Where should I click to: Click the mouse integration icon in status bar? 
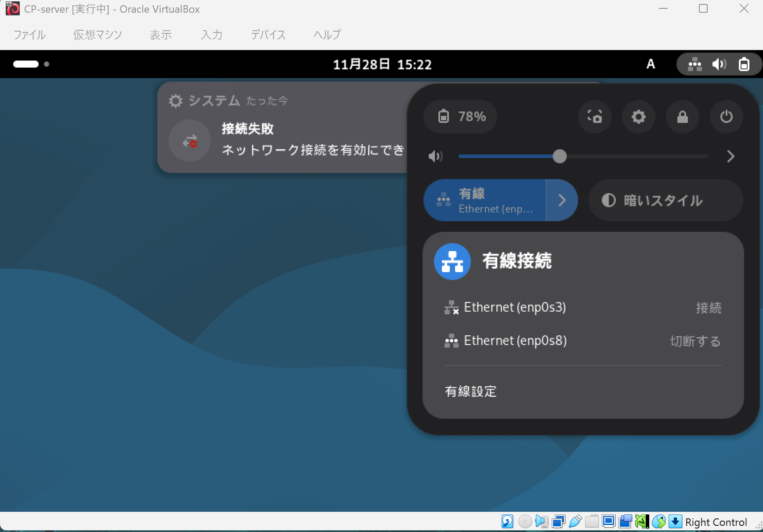658,521
